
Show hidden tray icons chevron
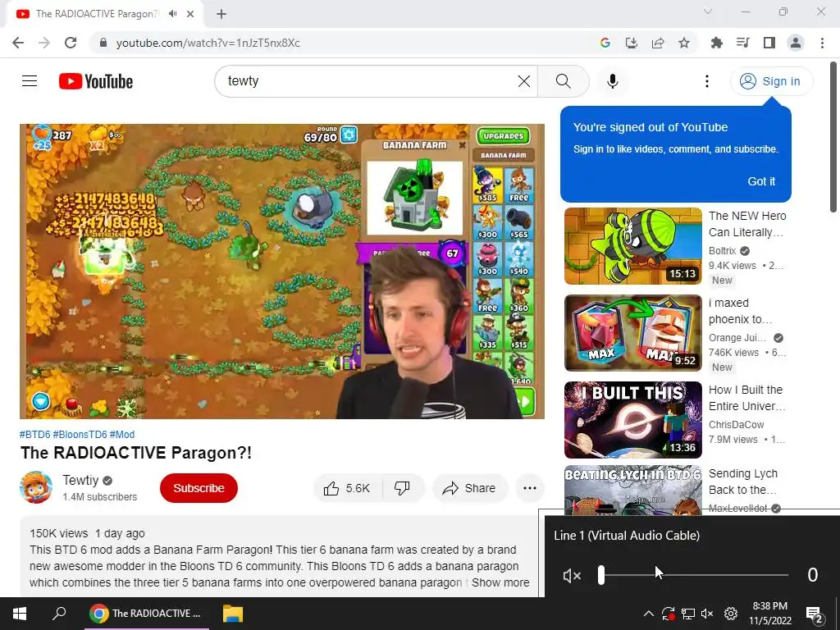(648, 614)
